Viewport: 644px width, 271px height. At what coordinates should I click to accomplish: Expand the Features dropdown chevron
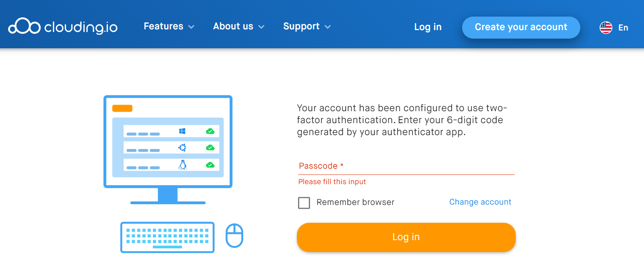(x=191, y=27)
